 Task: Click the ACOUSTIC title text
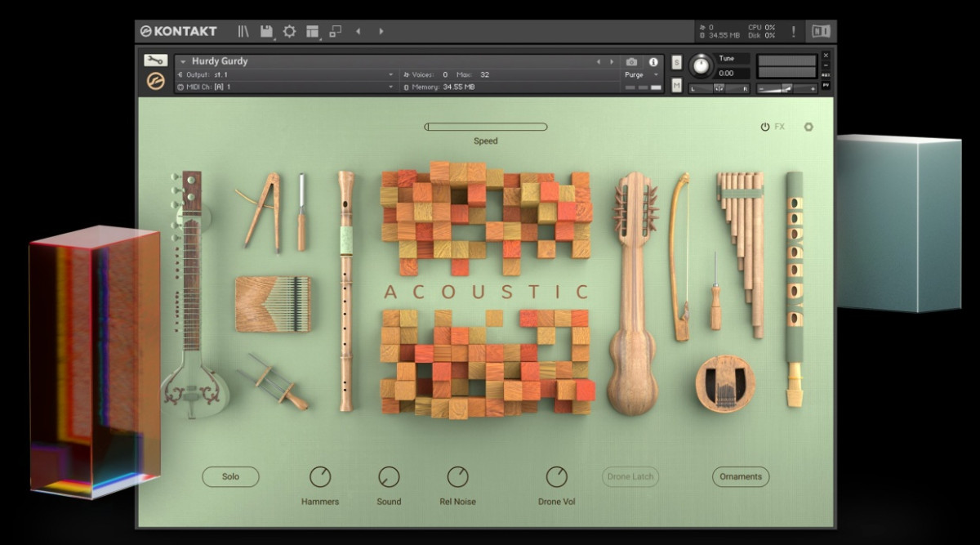click(x=487, y=292)
